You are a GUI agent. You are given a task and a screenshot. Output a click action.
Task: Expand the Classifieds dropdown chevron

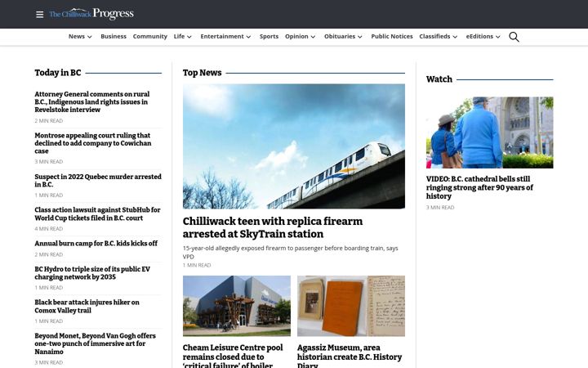pyautogui.click(x=455, y=37)
